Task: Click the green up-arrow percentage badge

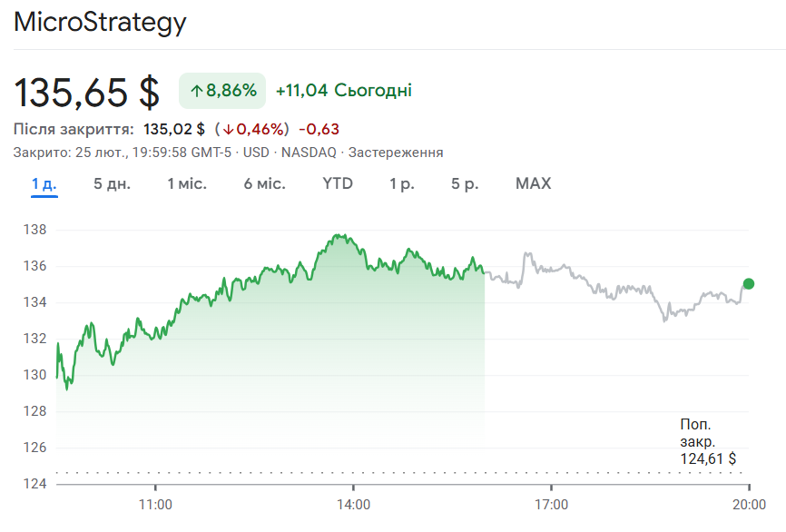Action: pos(222,91)
